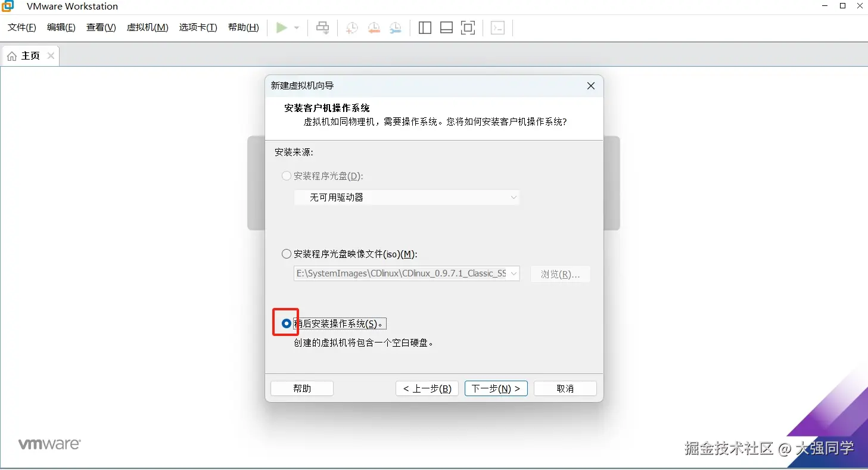868x470 pixels.
Task: Click the home icon on 主页 tab
Action: tap(12, 56)
